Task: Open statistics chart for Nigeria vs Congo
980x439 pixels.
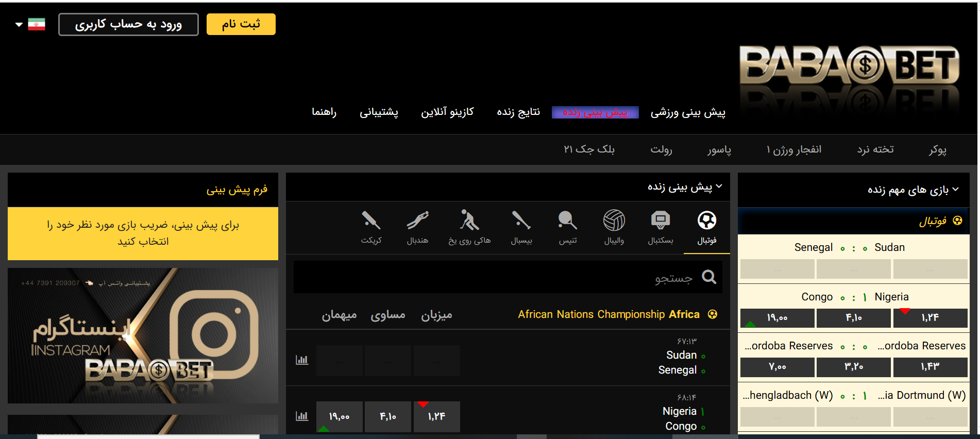Action: pos(302,416)
